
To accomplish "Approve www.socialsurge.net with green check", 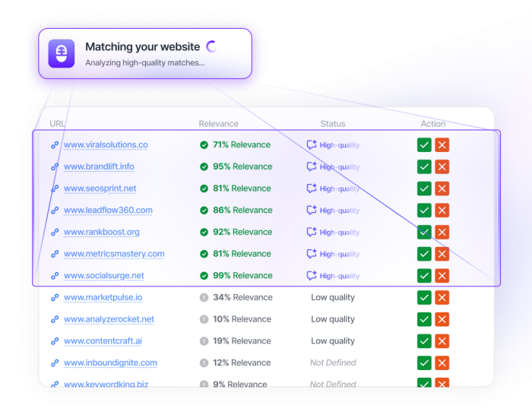I will [424, 276].
